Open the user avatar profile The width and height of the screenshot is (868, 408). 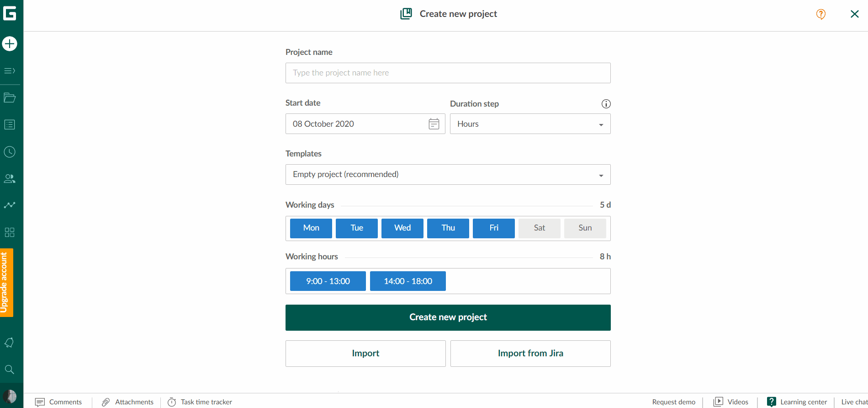(x=10, y=396)
